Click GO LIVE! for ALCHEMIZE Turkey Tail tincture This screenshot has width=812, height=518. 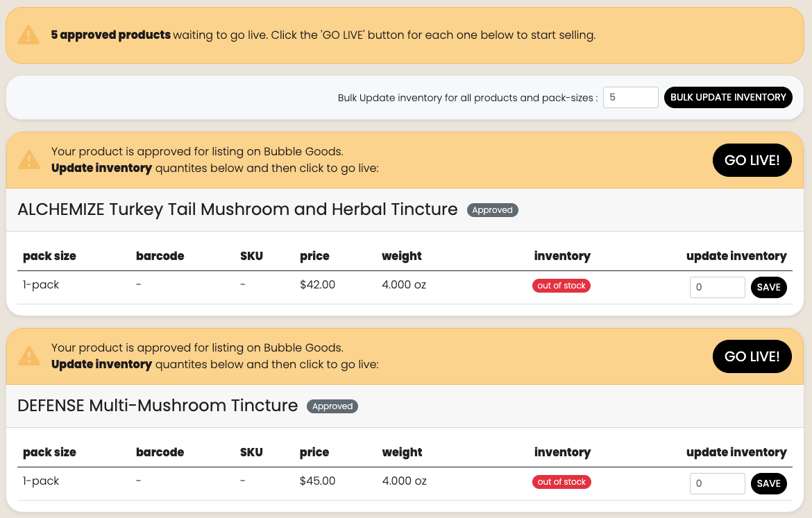click(x=752, y=160)
